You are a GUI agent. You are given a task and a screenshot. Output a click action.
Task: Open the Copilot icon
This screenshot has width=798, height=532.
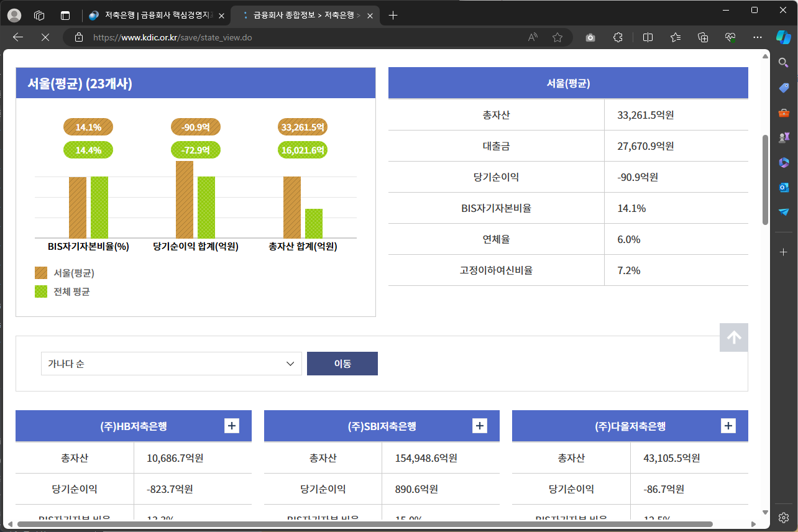(x=784, y=37)
